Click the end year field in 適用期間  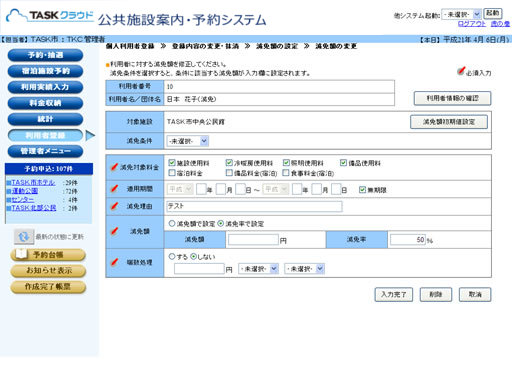pyautogui.click(x=297, y=189)
